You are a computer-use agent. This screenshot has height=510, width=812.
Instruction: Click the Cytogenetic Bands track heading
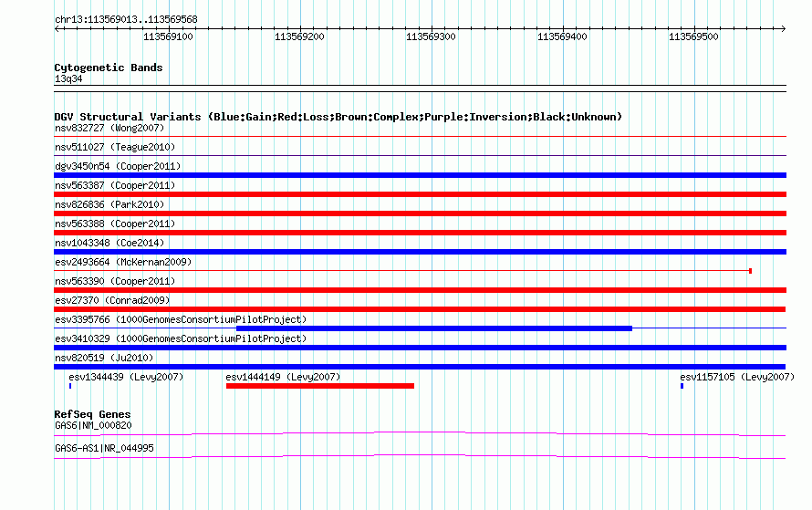tap(109, 68)
